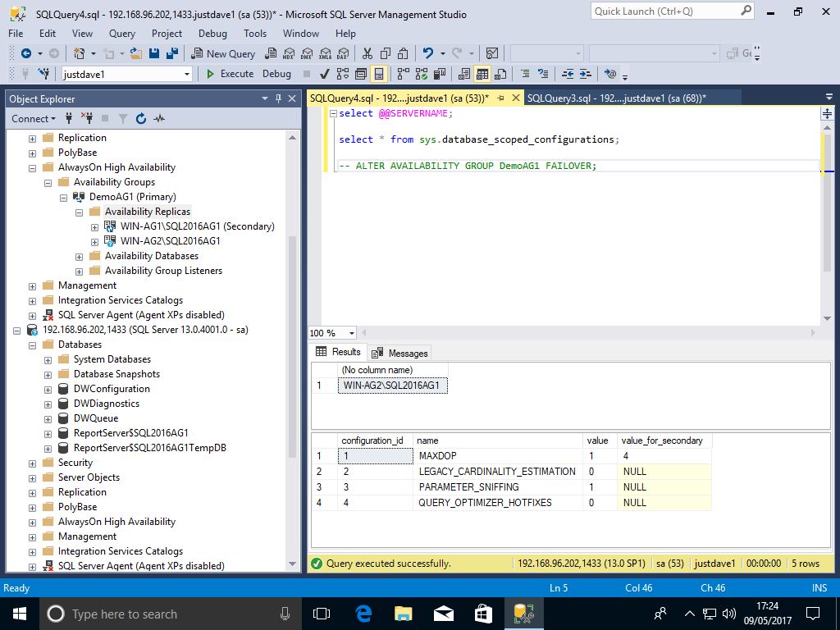Open the justdave1 database dropdown
This screenshot has height=630, width=840.
[187, 74]
